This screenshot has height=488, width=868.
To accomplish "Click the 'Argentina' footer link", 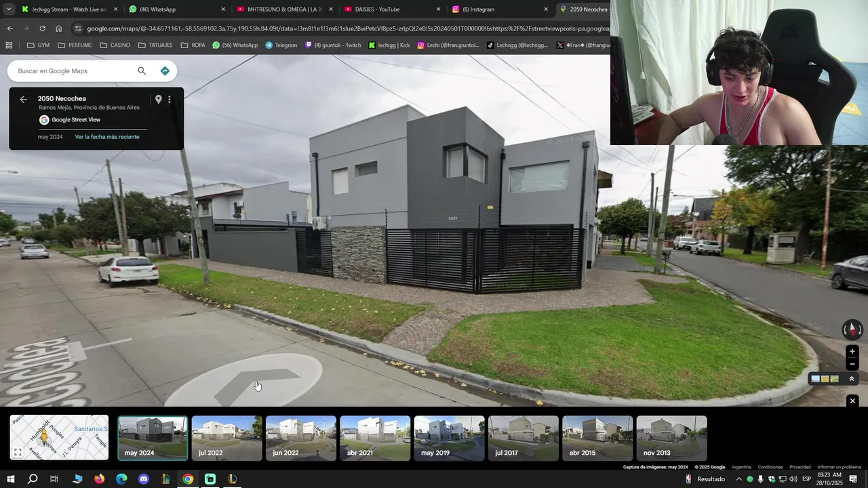I will [x=741, y=467].
